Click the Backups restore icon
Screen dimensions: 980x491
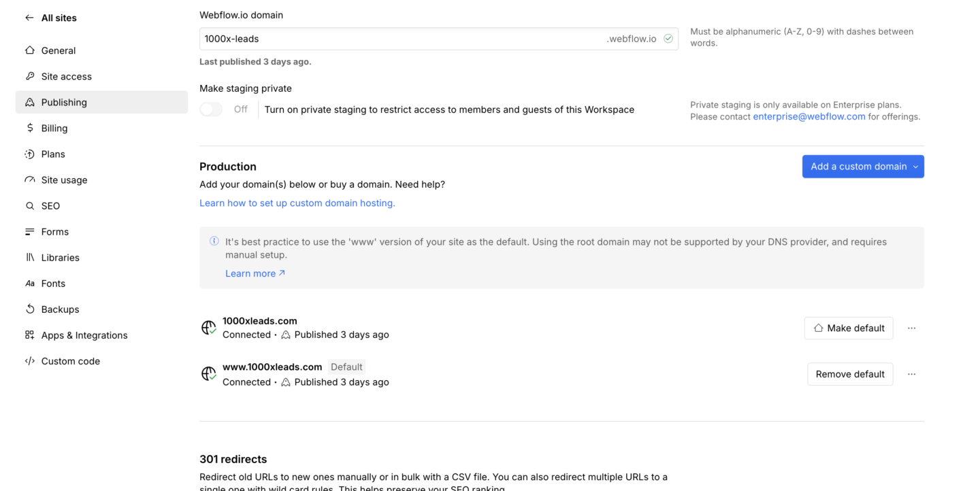point(29,309)
